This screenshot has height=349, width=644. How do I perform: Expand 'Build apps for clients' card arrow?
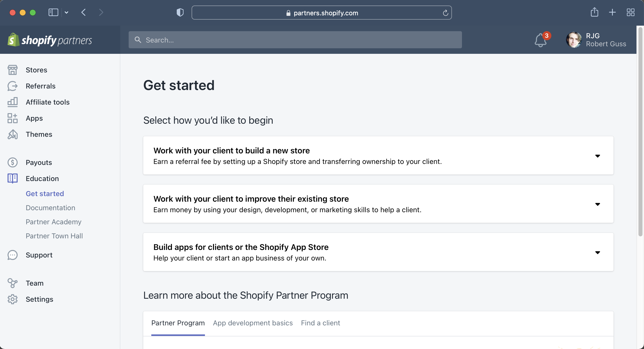pos(597,253)
